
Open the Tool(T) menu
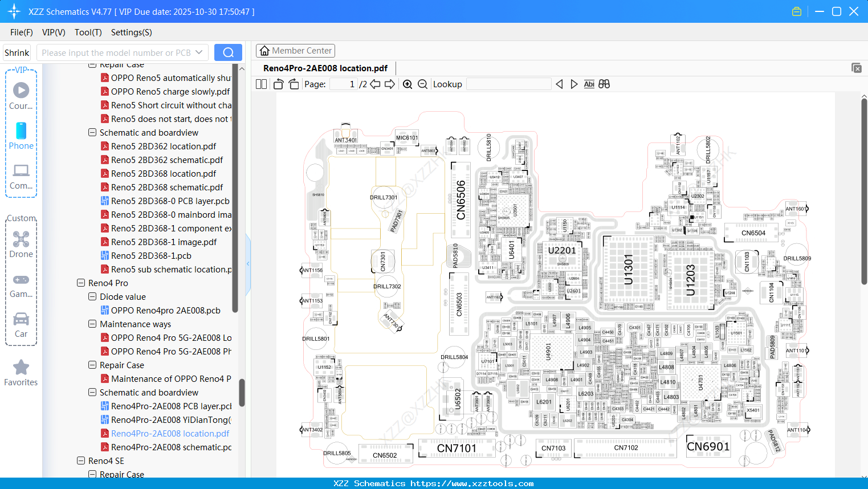[x=88, y=32]
